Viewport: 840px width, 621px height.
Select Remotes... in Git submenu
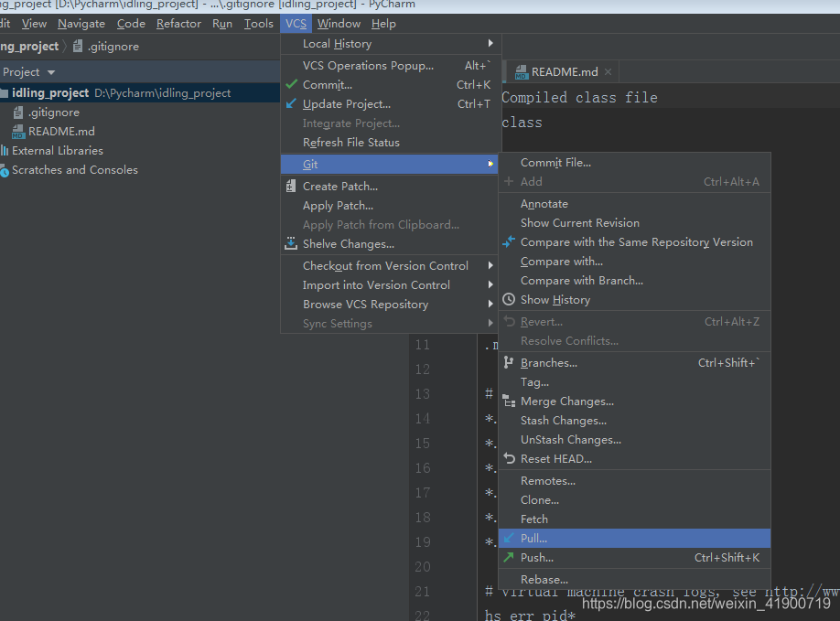[635, 481]
